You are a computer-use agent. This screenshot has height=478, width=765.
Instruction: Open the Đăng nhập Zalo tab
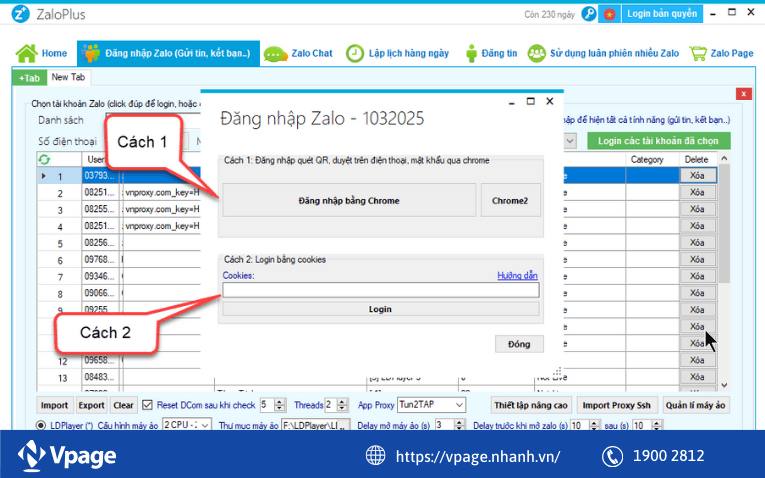[168, 53]
